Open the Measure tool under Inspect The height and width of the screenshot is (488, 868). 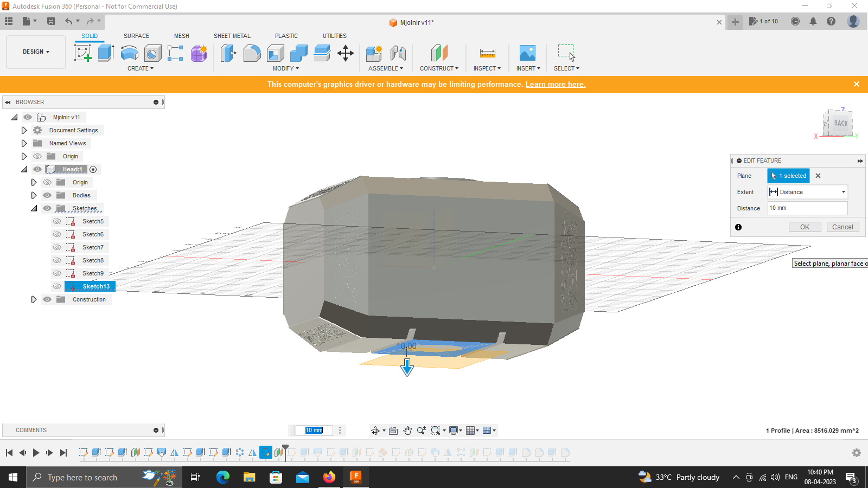[487, 53]
